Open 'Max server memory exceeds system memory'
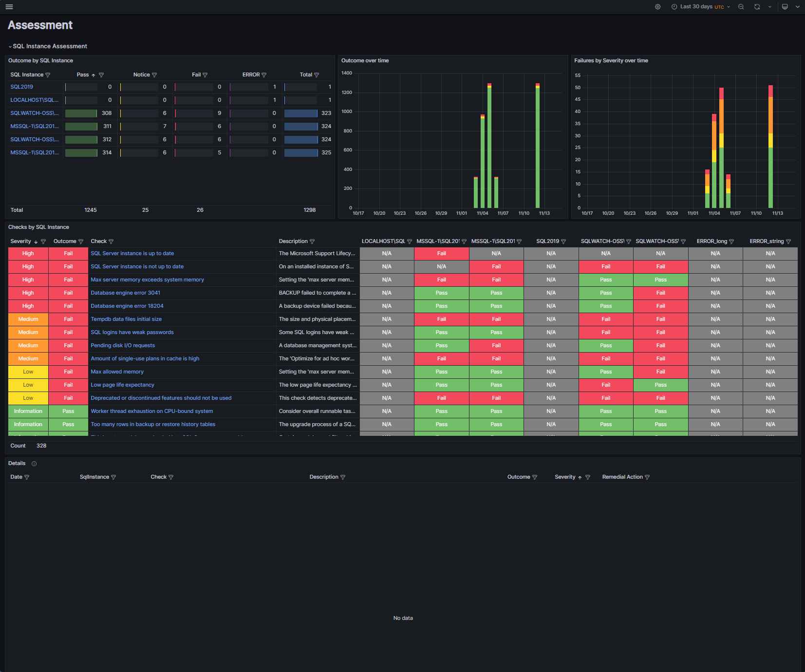The image size is (805, 672). (147, 280)
